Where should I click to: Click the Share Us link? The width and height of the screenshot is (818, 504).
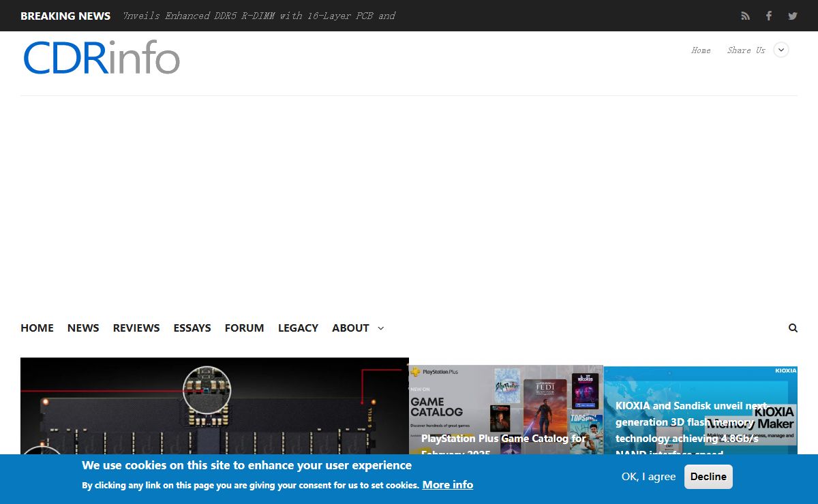(746, 50)
